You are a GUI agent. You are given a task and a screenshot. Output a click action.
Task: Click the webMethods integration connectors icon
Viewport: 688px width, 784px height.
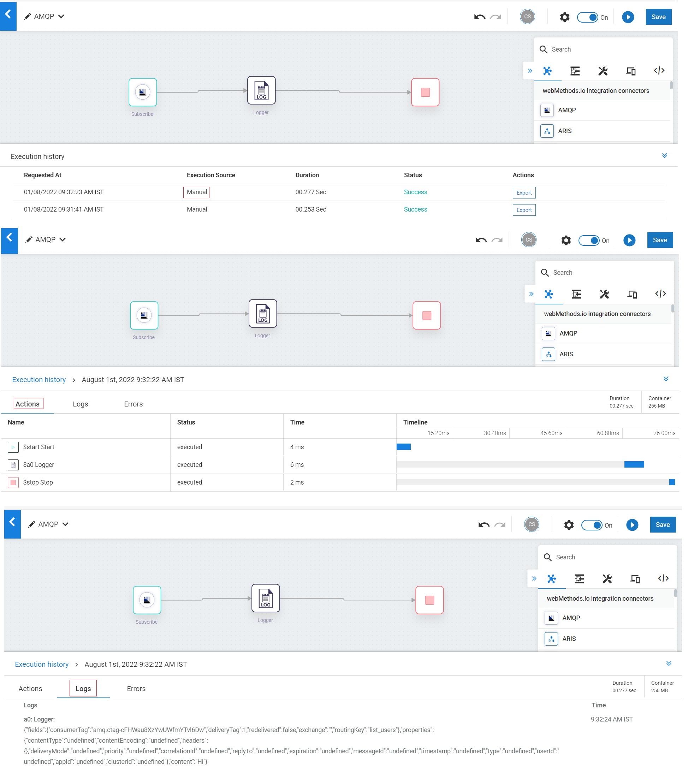[547, 71]
